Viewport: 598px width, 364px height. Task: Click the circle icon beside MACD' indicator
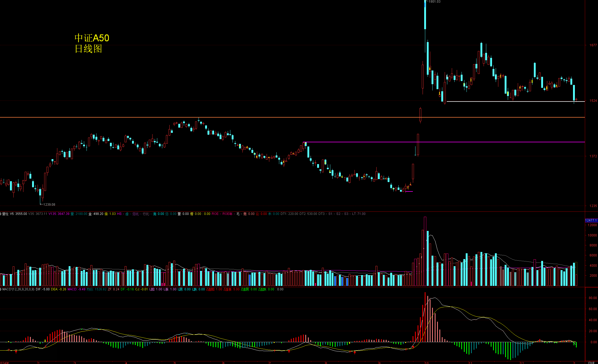(x=1, y=289)
